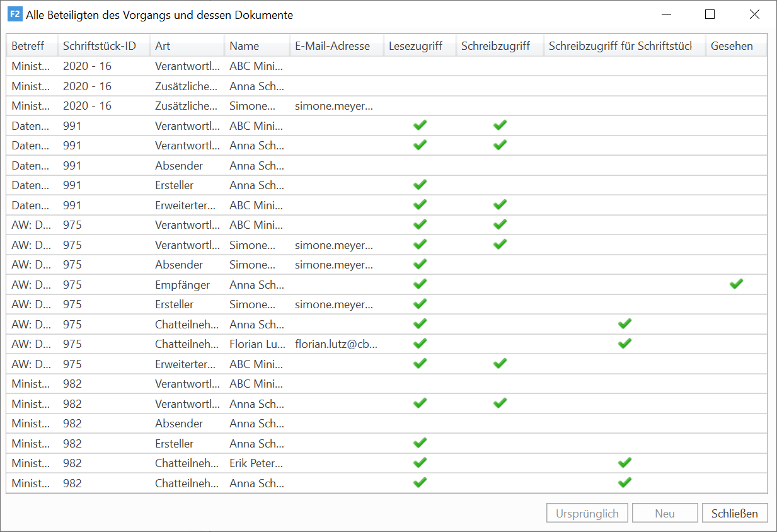777x532 pixels.
Task: Sort table by Schriftstück-ID column header
Action: click(x=100, y=46)
